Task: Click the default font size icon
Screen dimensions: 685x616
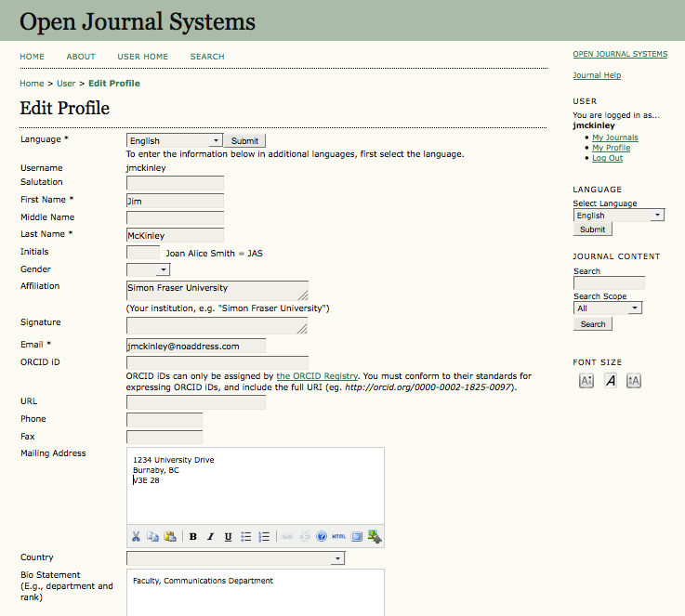Action: point(611,381)
